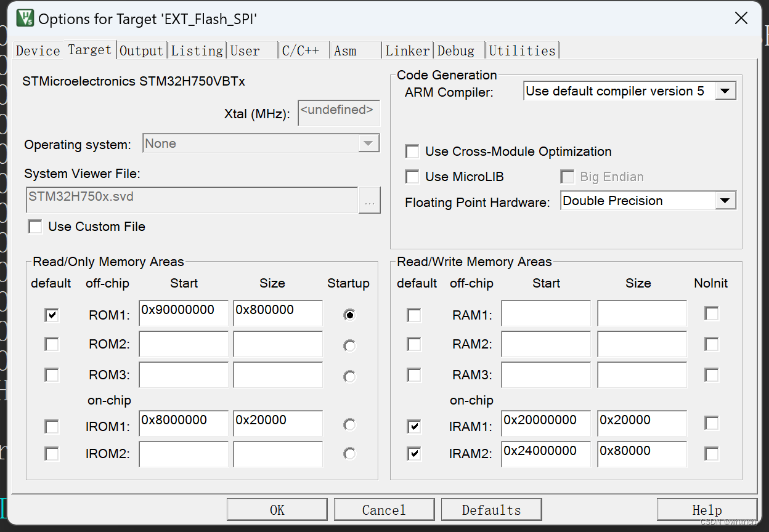Open the Operating system dropdown

pyautogui.click(x=369, y=143)
